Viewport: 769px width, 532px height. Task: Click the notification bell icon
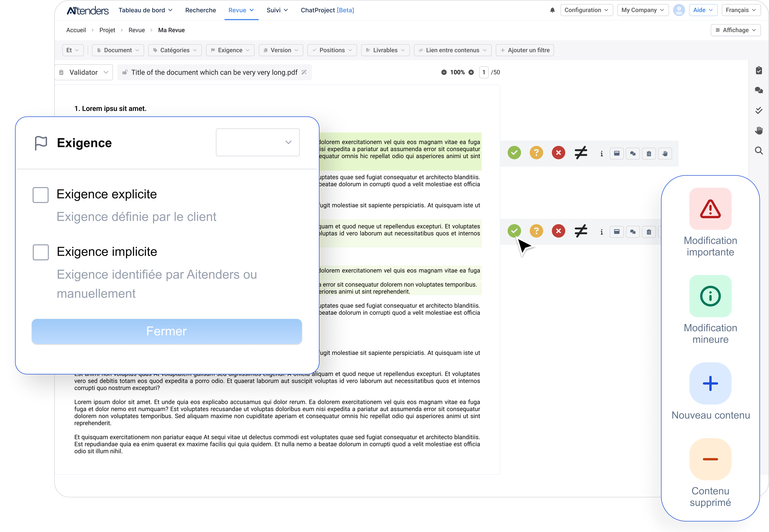coord(552,10)
